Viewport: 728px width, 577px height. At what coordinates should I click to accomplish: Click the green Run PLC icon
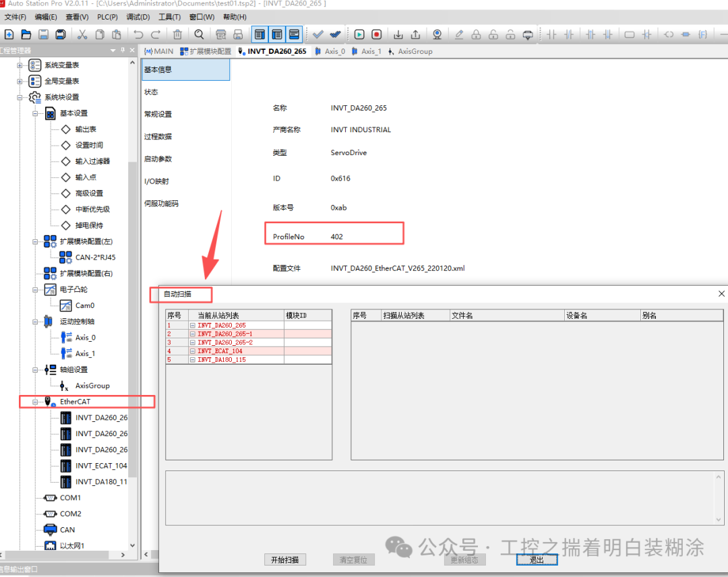359,34
